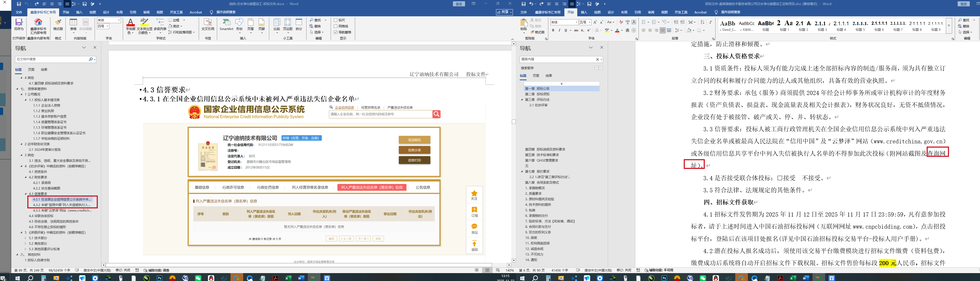Click Redo in the 投标文件 window title bar
Screen dimensions: 980x281
point(37,4)
